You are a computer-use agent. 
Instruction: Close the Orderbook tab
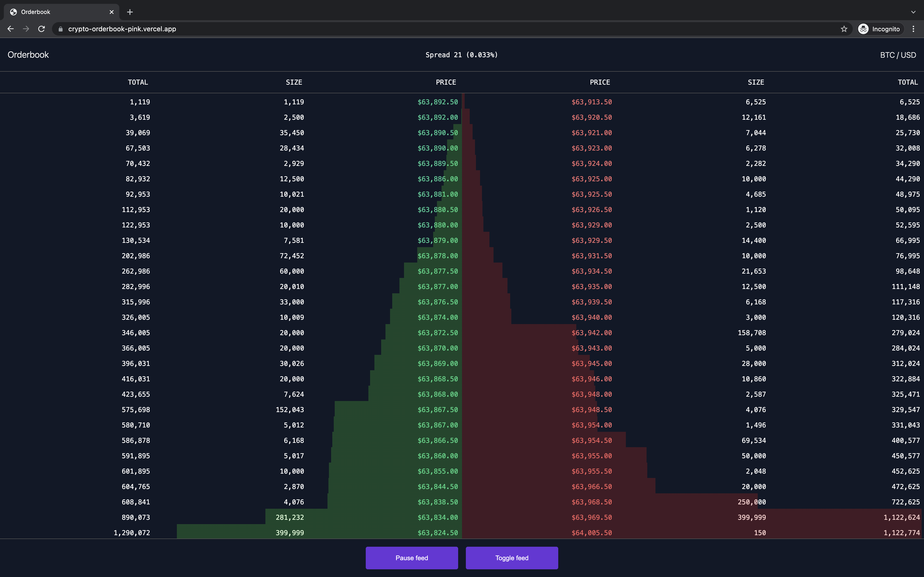click(111, 12)
